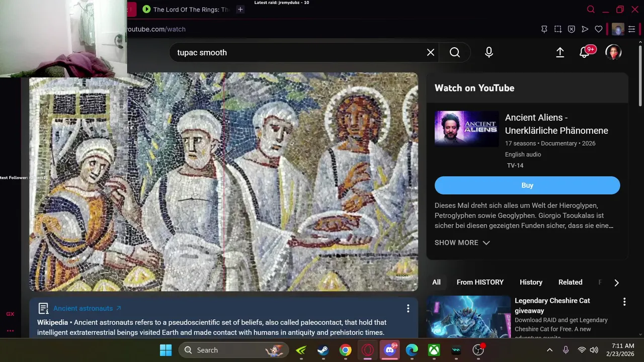Expand description with SHOW MORE
Screen dimensions: 644x362
(x=462, y=242)
